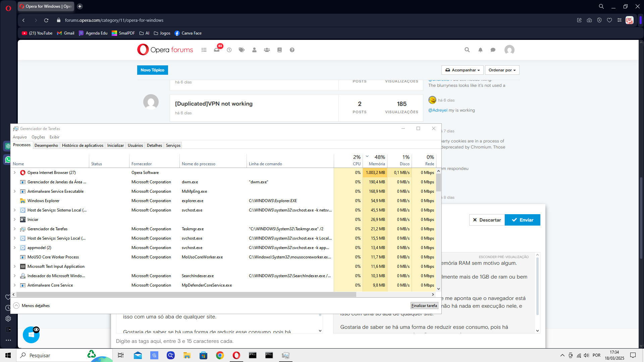Click Opera bookmark heart icon in address bar
This screenshot has height=362, width=644.
(609, 20)
